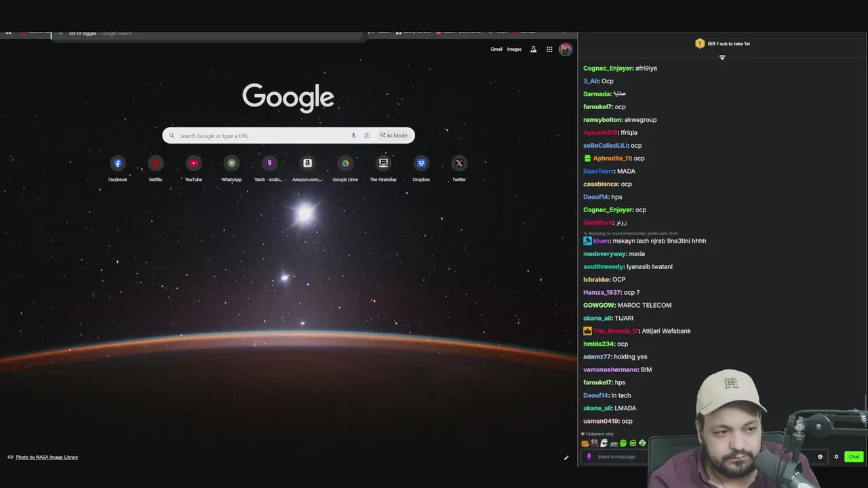This screenshot has height=488, width=868.
Task: Click the green badge beside Aphrodite_11
Action: [587, 158]
